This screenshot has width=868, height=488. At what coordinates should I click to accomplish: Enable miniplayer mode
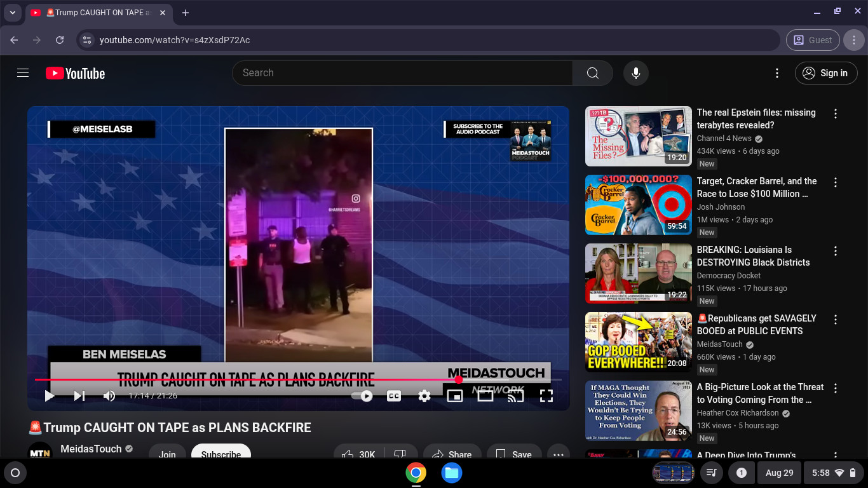455,396
